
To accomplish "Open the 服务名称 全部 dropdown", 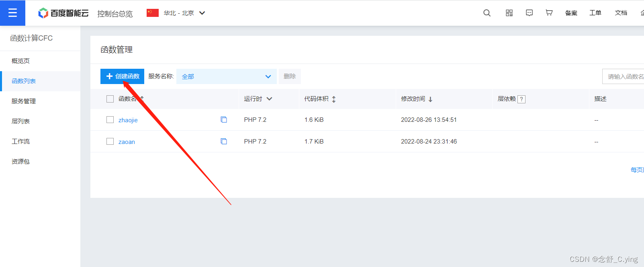I will pyautogui.click(x=227, y=76).
